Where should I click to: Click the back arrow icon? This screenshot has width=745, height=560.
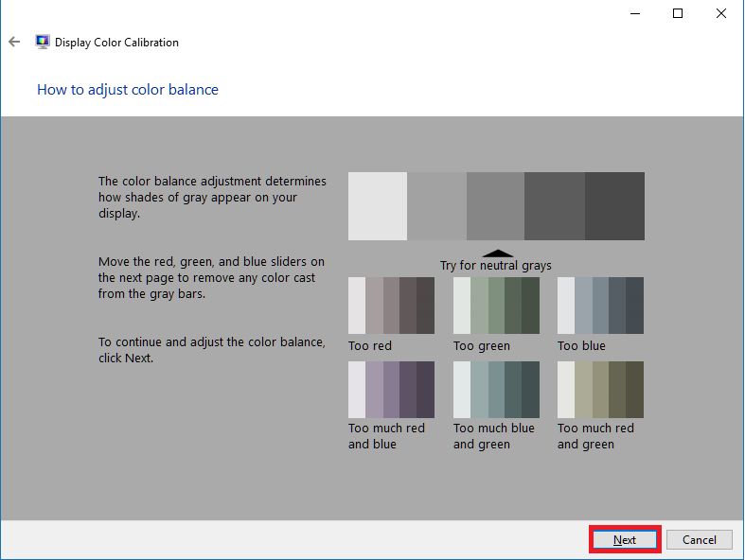(14, 42)
